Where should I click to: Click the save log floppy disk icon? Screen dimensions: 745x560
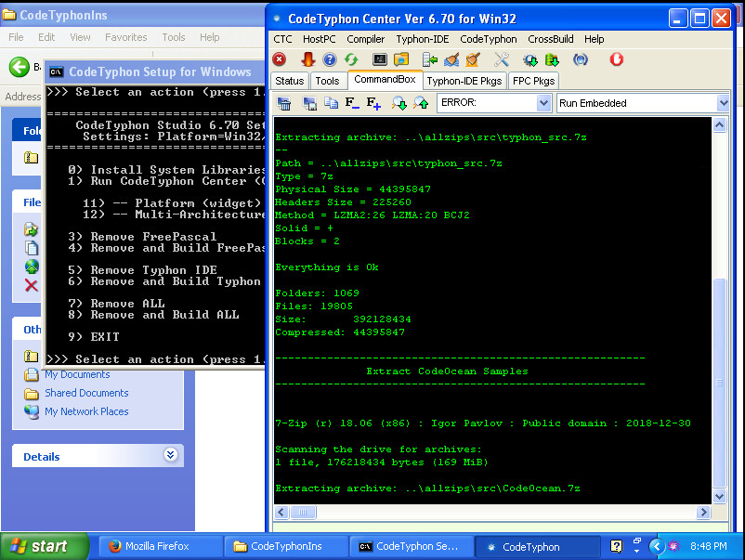coord(308,103)
